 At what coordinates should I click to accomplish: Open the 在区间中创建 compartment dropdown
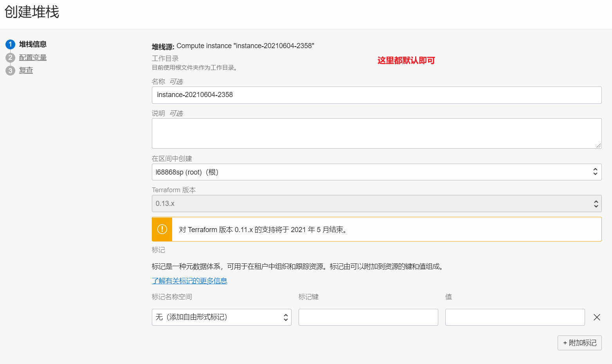(376, 172)
